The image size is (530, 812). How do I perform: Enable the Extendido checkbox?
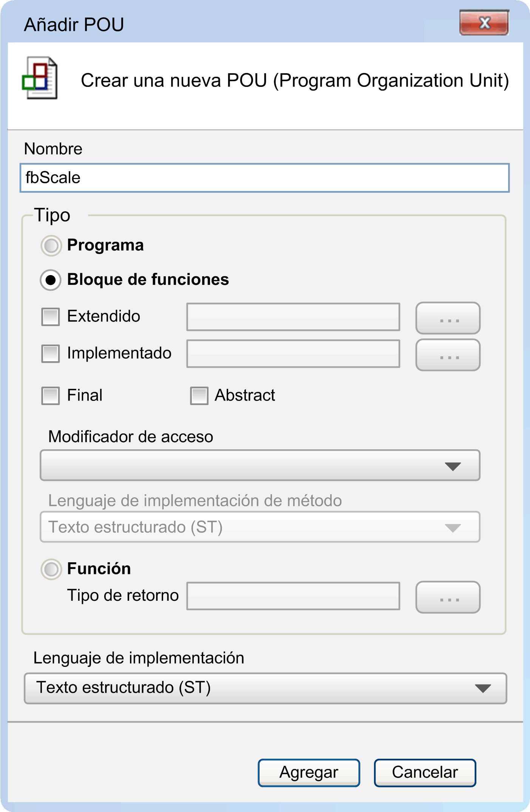point(50,317)
